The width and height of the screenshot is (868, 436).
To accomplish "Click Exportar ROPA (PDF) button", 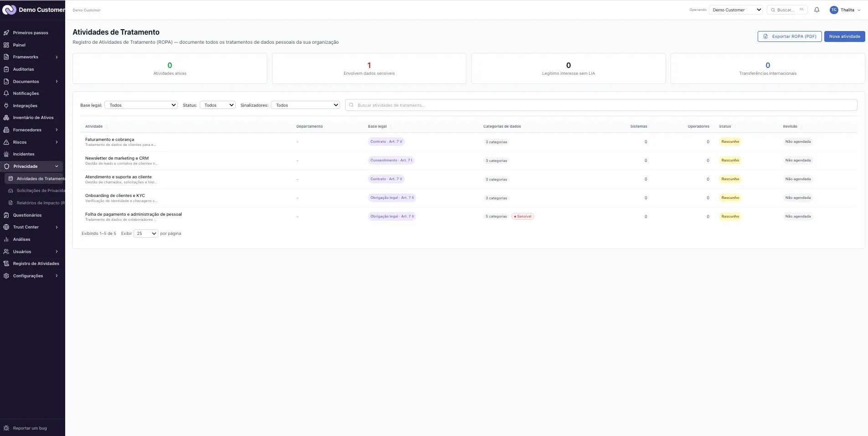I will click(x=790, y=36).
